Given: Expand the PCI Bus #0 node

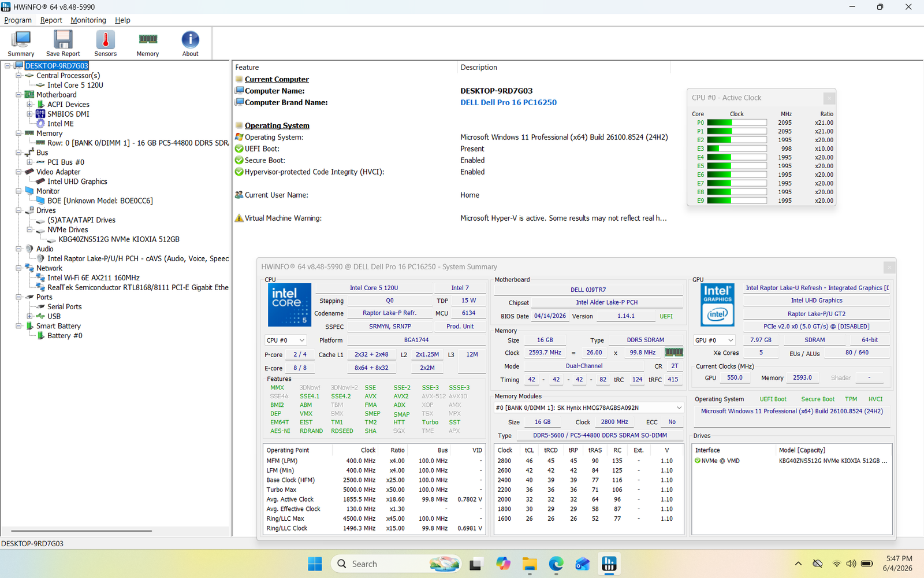Looking at the screenshot, I should pyautogui.click(x=29, y=162).
